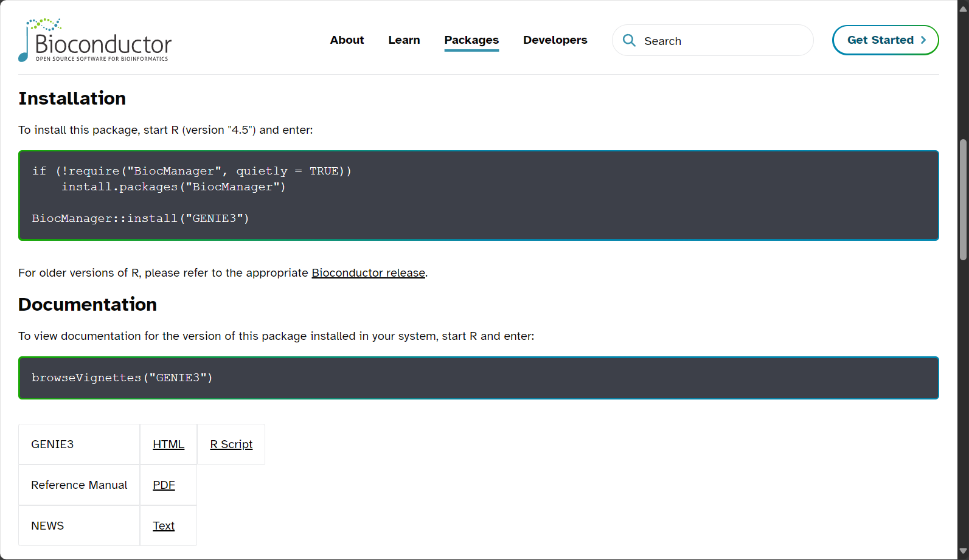Click the Installation heading
The width and height of the screenshot is (969, 560).
tap(72, 99)
